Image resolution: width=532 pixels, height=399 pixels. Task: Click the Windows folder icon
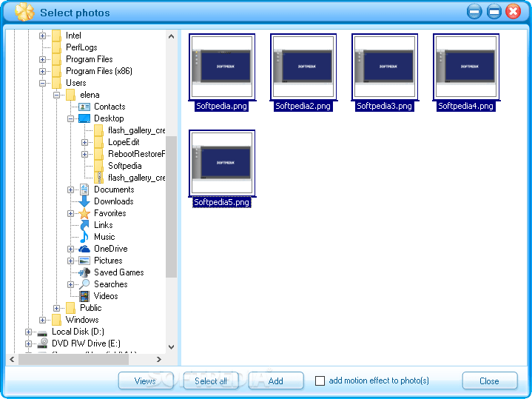tap(56, 320)
